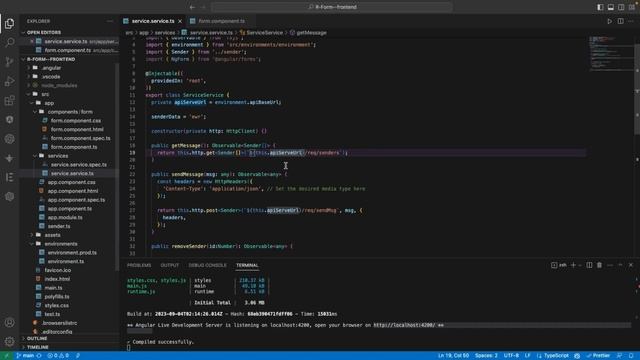Go back with the navigation arrow
Image resolution: width=640 pixels, height=360 pixels.
click(x=192, y=7)
